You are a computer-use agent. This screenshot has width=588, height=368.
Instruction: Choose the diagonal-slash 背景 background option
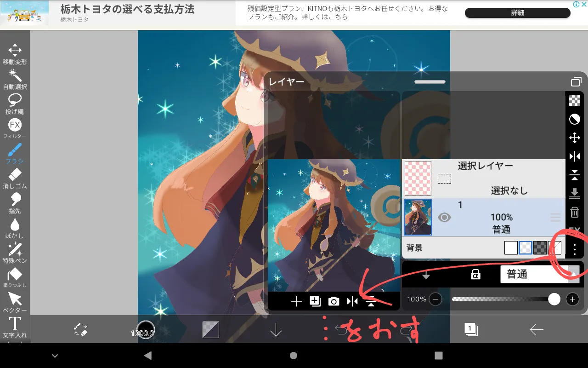click(555, 248)
